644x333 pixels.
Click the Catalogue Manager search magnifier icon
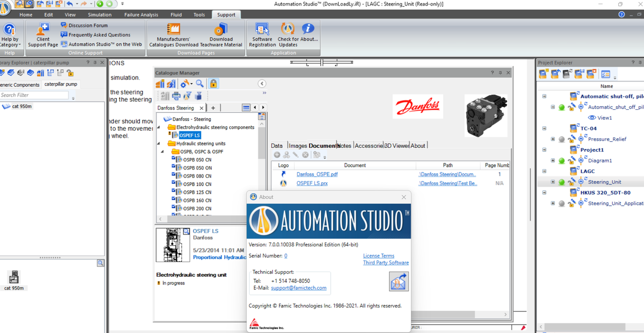(x=200, y=84)
